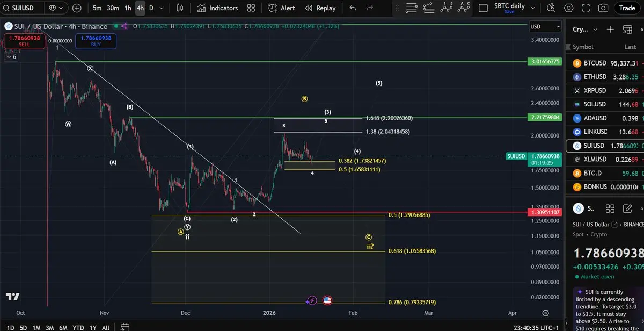Select the horizontal lines drawing tool icon
This screenshot has width=644, height=331.
(412, 8)
